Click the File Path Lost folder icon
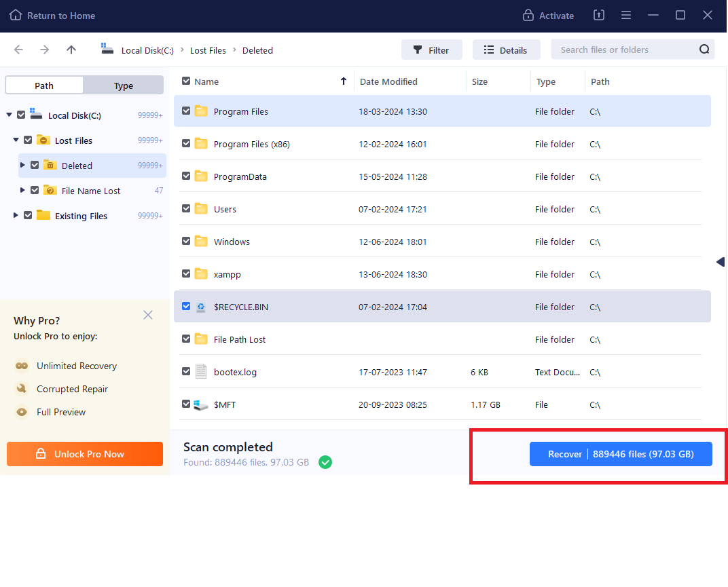The image size is (728, 587). point(201,339)
